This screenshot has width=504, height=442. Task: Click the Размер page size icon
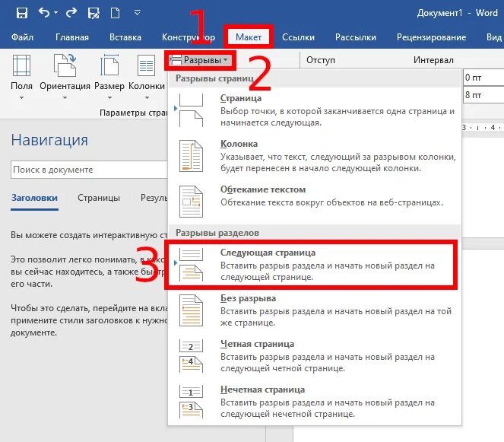(109, 65)
